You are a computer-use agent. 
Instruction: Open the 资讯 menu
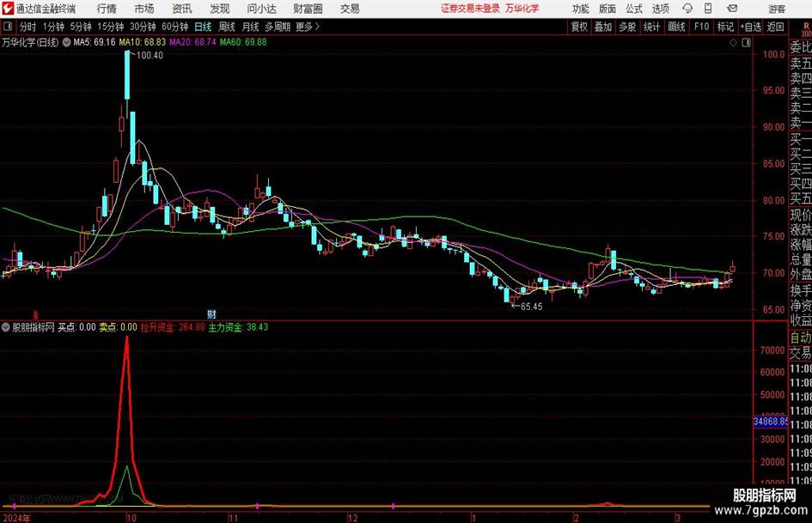pos(182,9)
